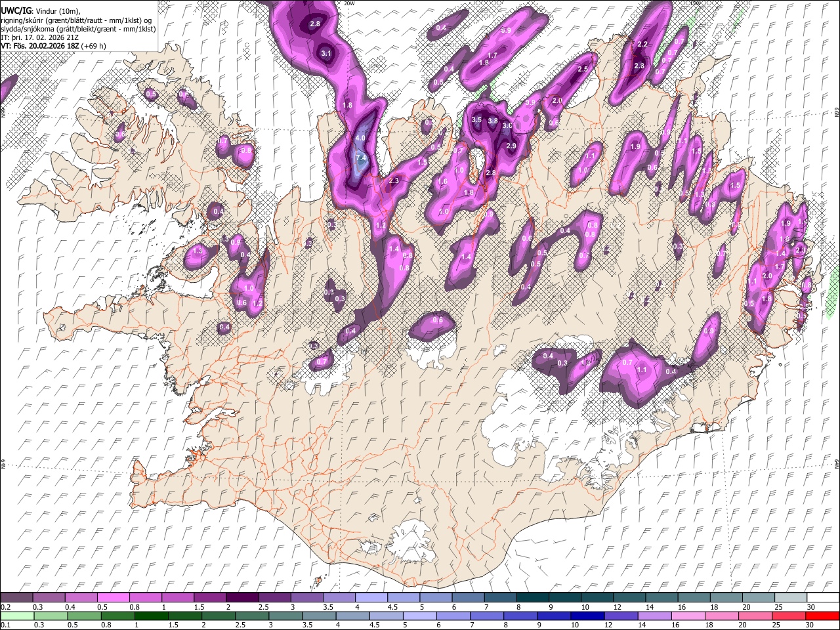Click the 2.9 precipitation value
840x630 pixels.
[511, 146]
